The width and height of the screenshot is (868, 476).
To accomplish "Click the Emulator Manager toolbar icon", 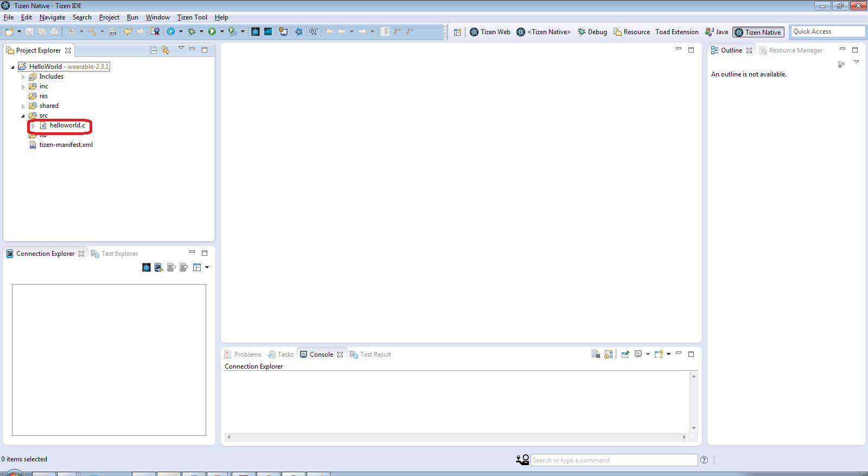I will pos(256,31).
